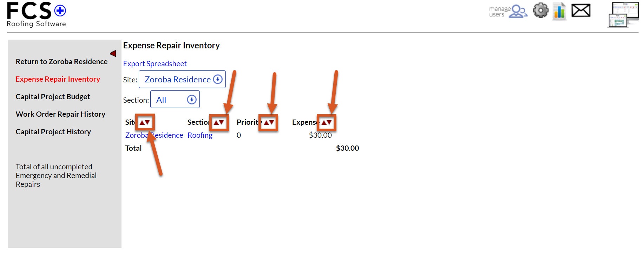Sort Section column descending
This screenshot has width=644, height=258.
222,122
